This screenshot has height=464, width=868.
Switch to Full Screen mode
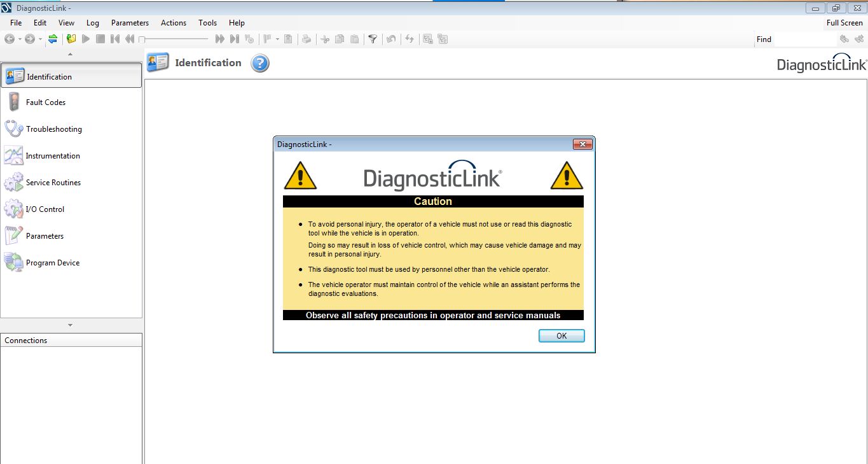pos(844,23)
